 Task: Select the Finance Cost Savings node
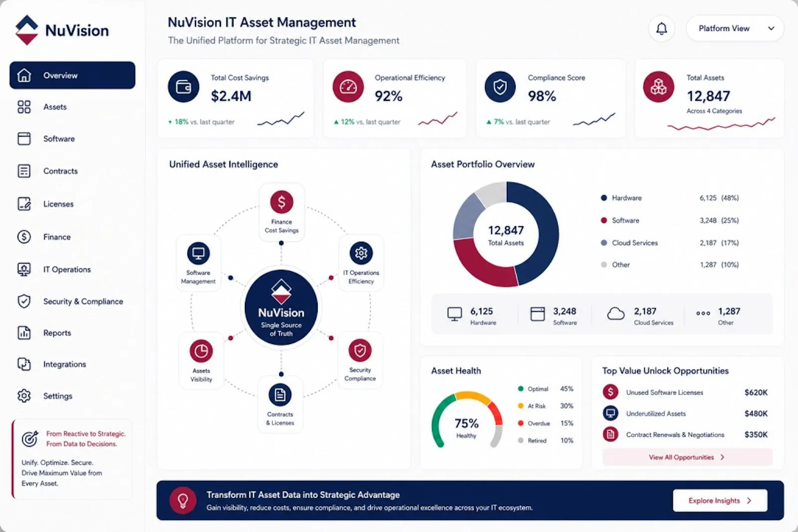coord(281,212)
